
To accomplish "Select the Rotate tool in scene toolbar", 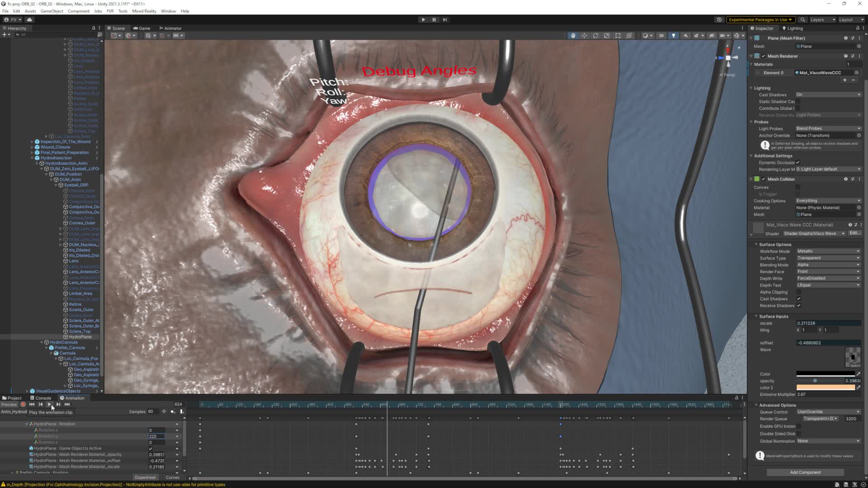I will [x=595, y=36].
